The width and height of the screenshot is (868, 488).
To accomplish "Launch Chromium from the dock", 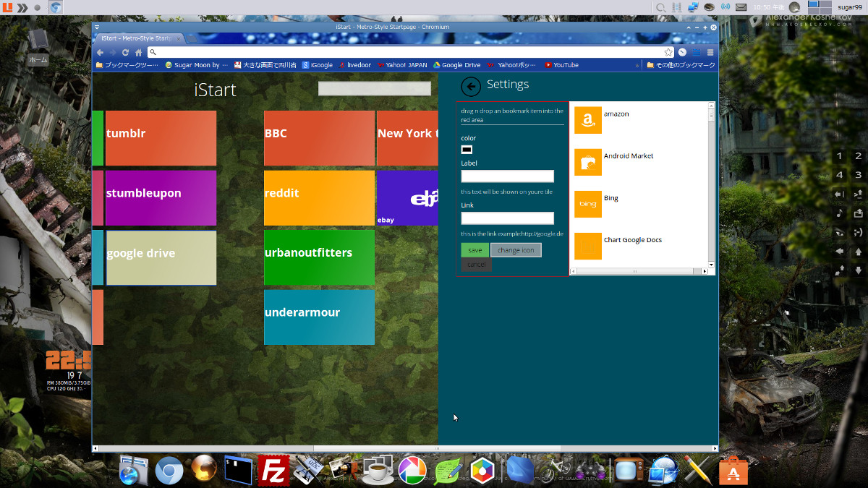I will click(x=169, y=471).
